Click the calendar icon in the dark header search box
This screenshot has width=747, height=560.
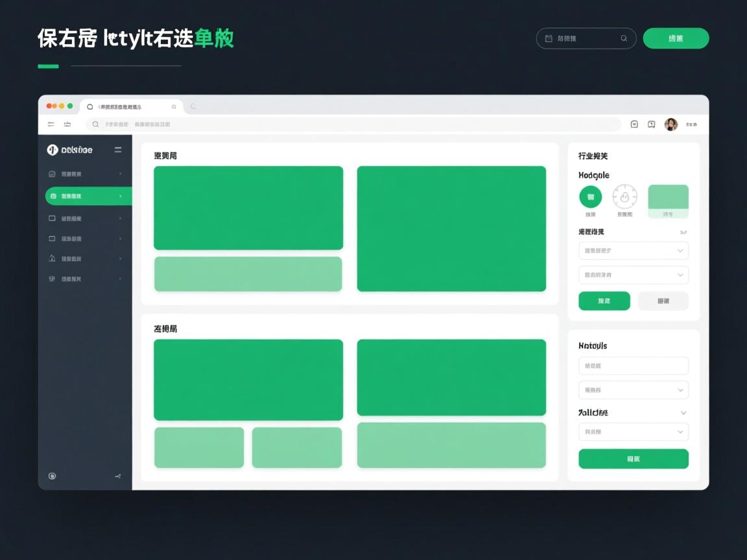pyautogui.click(x=549, y=38)
